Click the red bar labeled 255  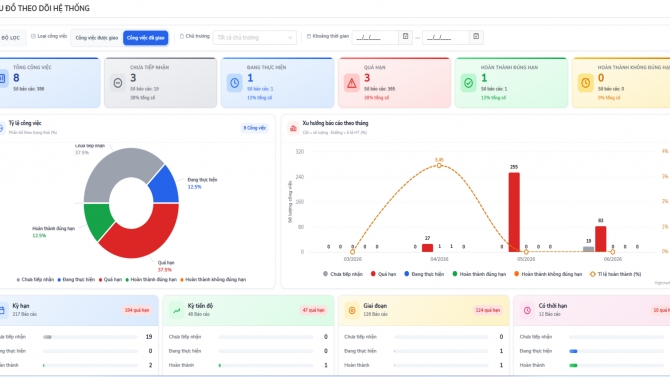point(514,212)
